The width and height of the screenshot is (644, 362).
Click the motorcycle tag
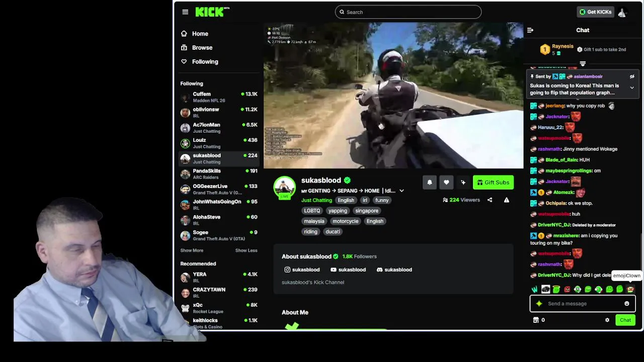[345, 221]
